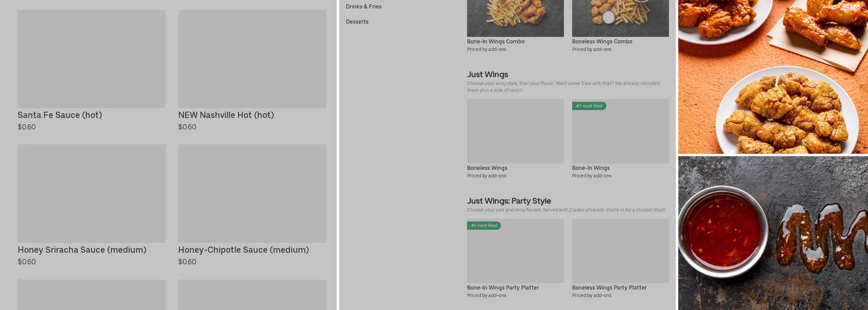The image size is (868, 310).
Task: Select the Santa Fe Sauce (hot) image
Action: pyautogui.click(x=92, y=59)
